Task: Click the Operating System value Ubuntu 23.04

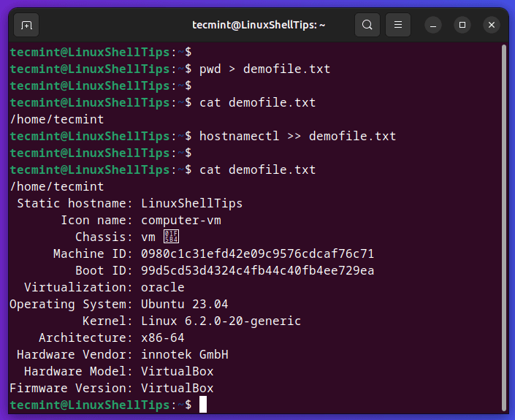Action: tap(185, 304)
